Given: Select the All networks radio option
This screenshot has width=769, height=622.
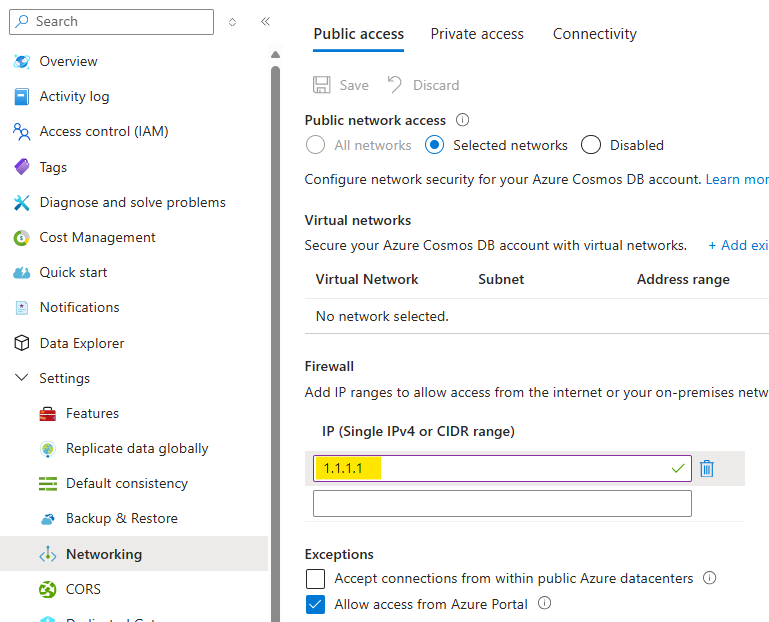Looking at the screenshot, I should (315, 145).
